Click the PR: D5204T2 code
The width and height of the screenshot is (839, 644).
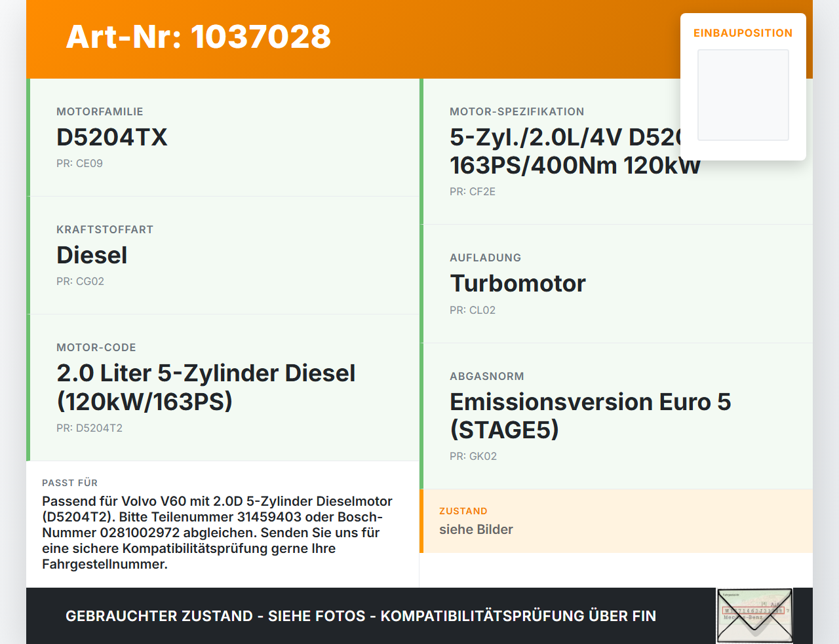tap(89, 428)
